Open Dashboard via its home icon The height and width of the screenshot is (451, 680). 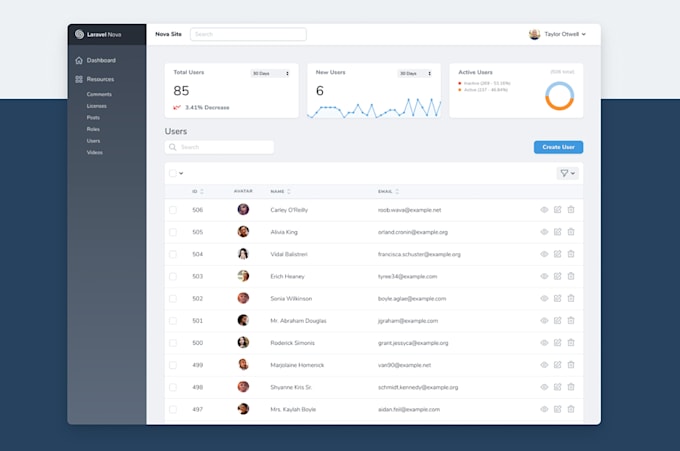[79, 60]
